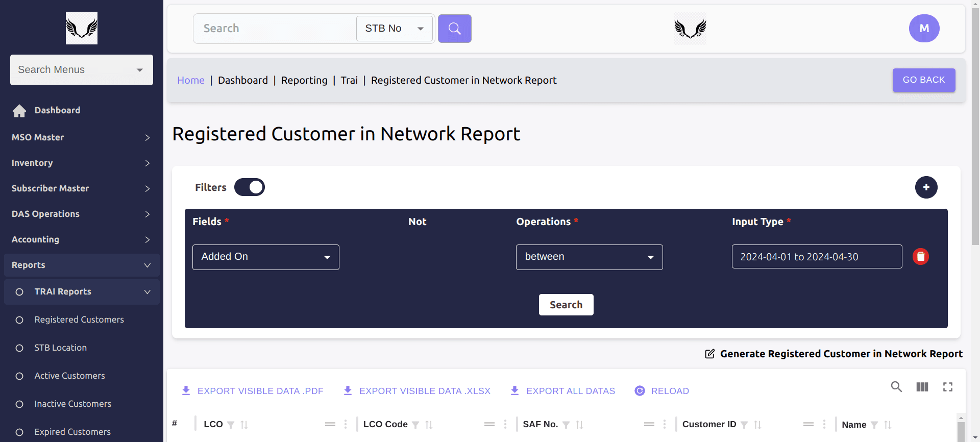Screen dimensions: 980x442
Task: Click the user avatar M icon
Action: click(x=924, y=29)
